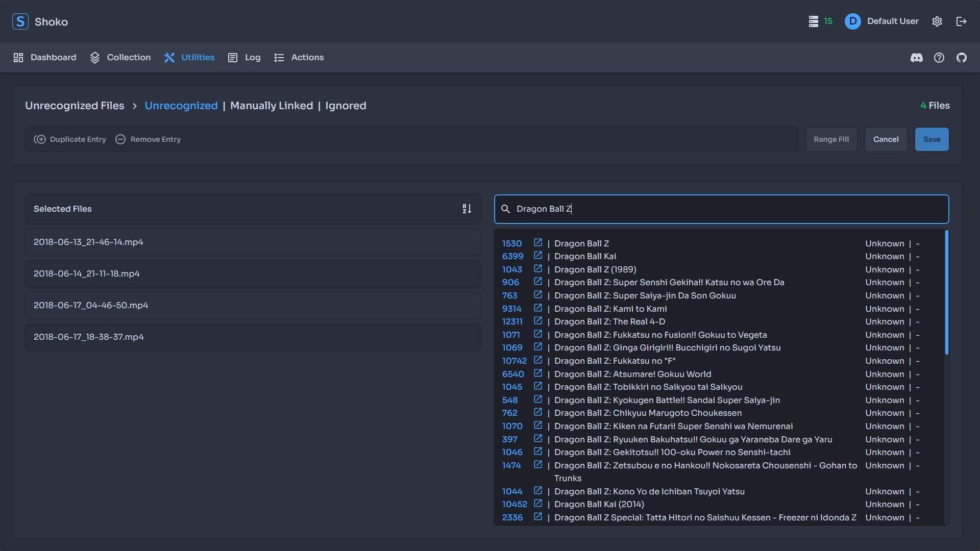Switch to the Manually Linked tab
This screenshot has height=551, width=980.
click(272, 106)
